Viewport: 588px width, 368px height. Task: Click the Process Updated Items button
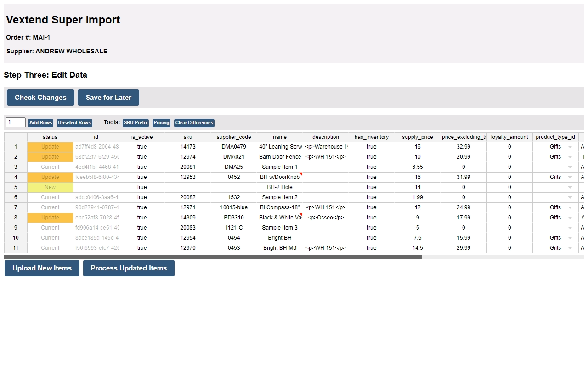pyautogui.click(x=129, y=268)
